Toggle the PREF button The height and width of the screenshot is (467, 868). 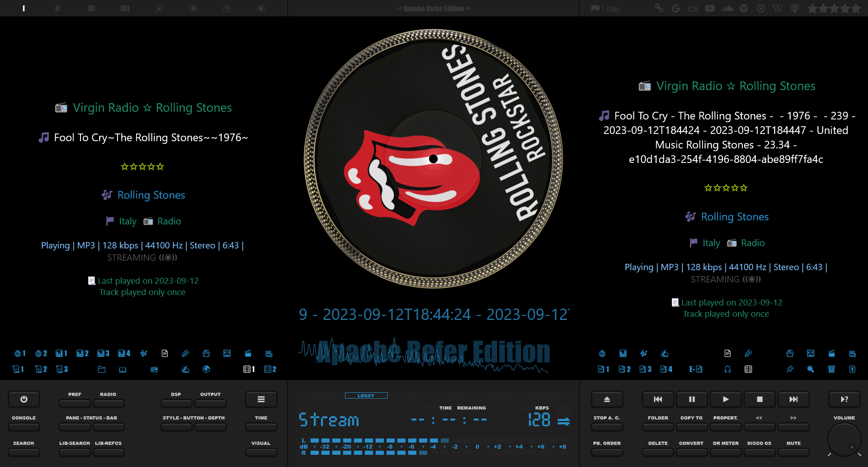coord(75,403)
